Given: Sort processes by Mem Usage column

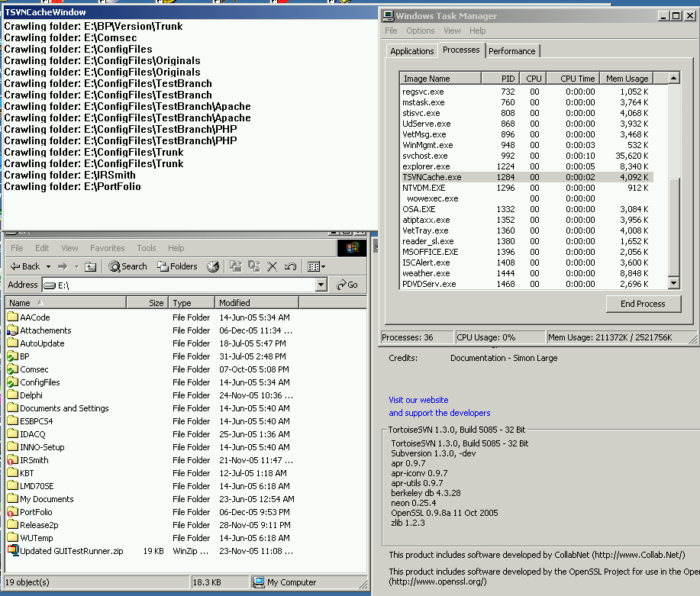Looking at the screenshot, I should tap(627, 78).
